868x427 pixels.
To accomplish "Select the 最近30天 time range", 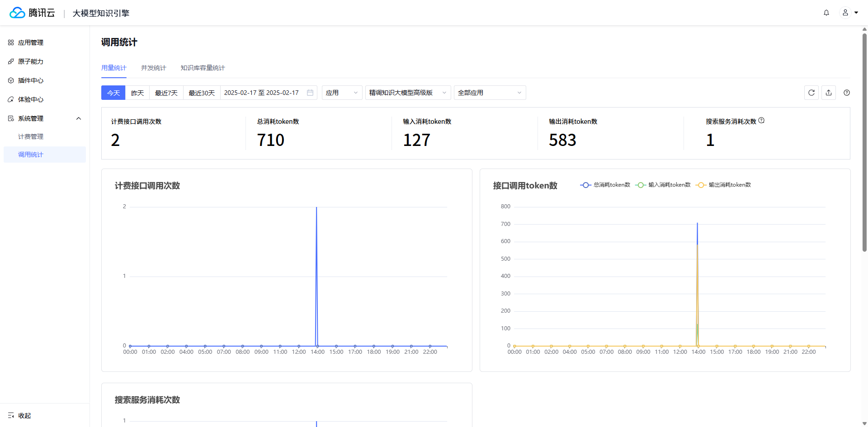I will [x=202, y=93].
